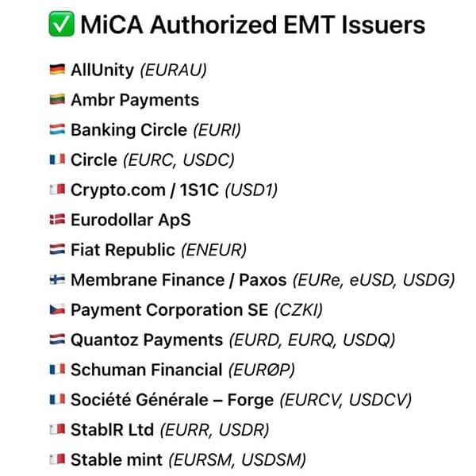Click the AllUnity issuer name
The width and height of the screenshot is (476, 476).
102,70
